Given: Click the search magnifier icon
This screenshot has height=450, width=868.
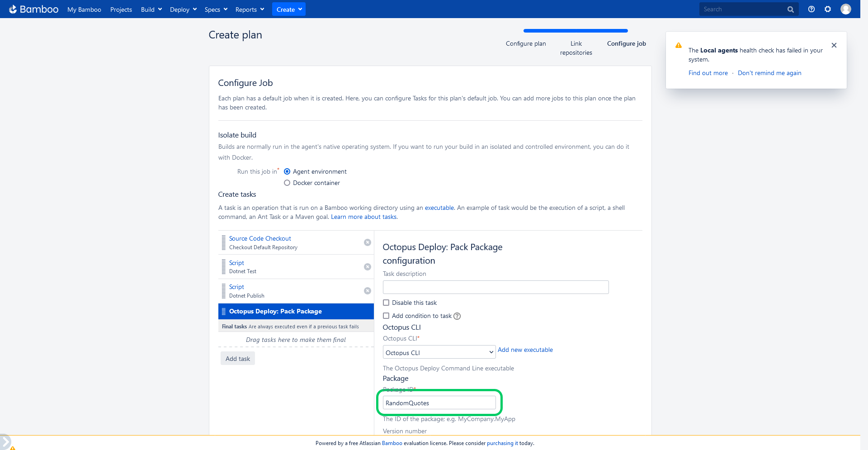Looking at the screenshot, I should (x=790, y=9).
